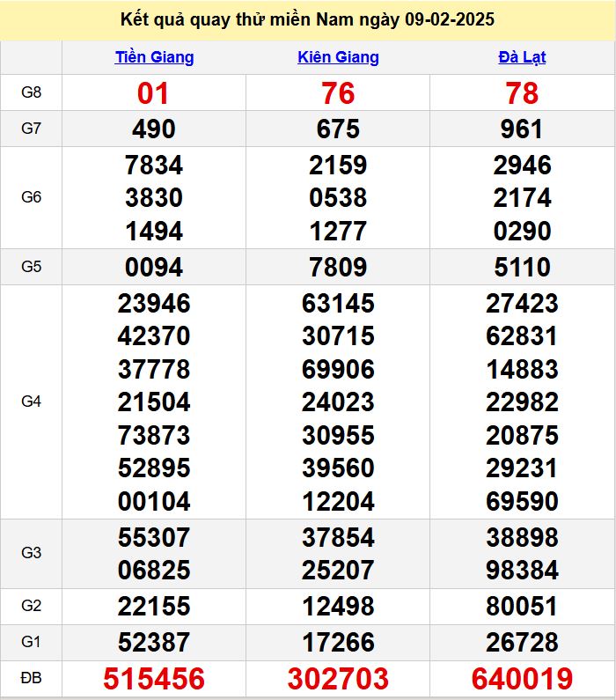The height and width of the screenshot is (700, 616).
Task: Click the G4 number 52895
Action: (154, 468)
